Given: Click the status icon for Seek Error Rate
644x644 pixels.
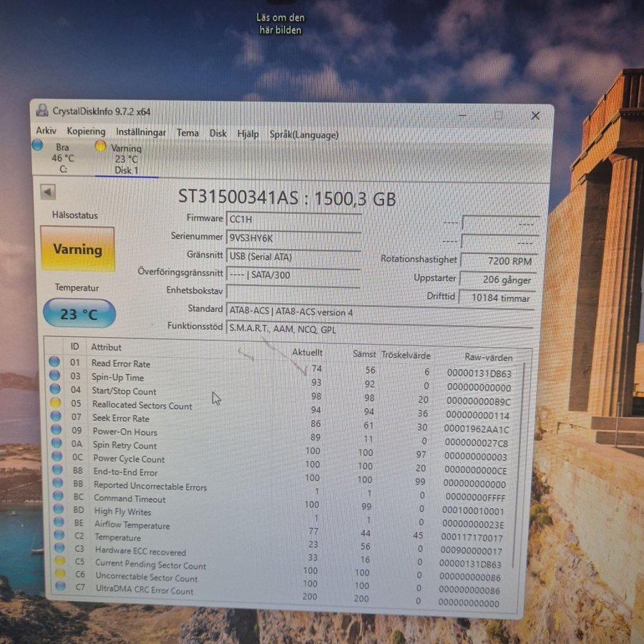Looking at the screenshot, I should point(56,416).
